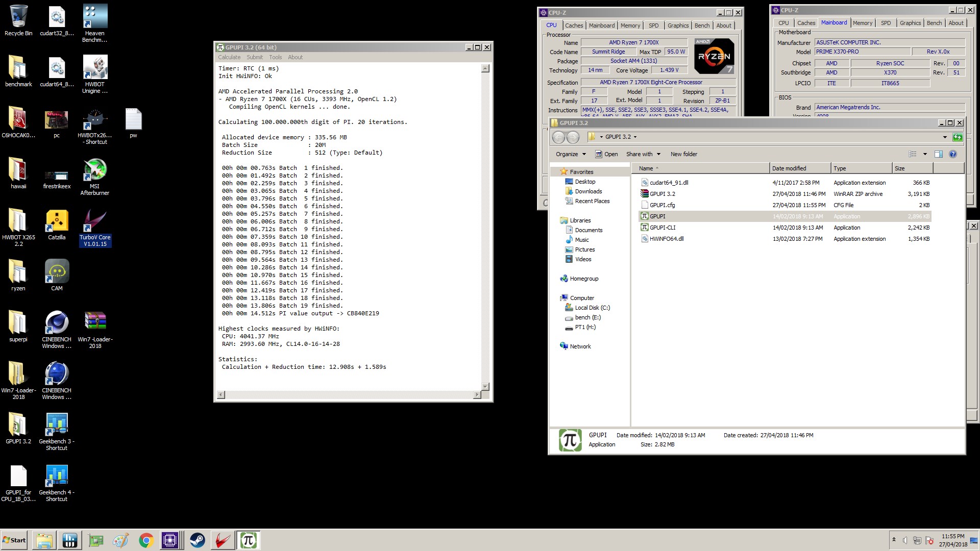Launch Geekbench 4 shortcut icon
Screen dimensions: 980x551
click(57, 483)
